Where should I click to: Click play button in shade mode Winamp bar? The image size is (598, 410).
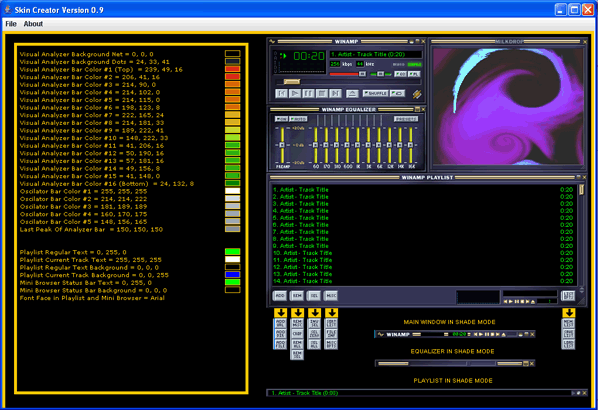click(481, 334)
